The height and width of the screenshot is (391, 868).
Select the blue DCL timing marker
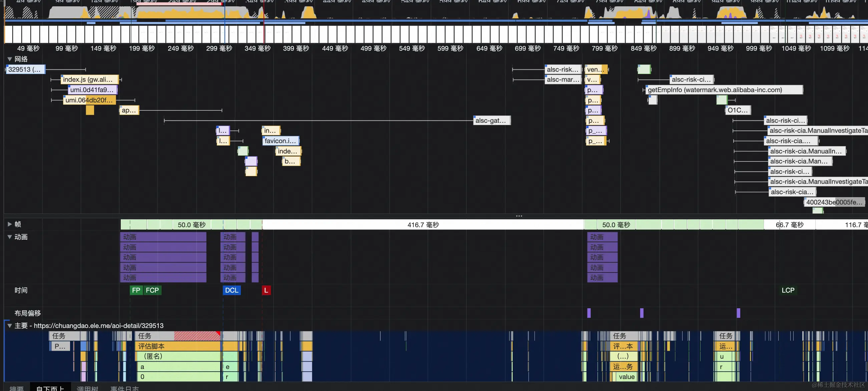pyautogui.click(x=232, y=290)
